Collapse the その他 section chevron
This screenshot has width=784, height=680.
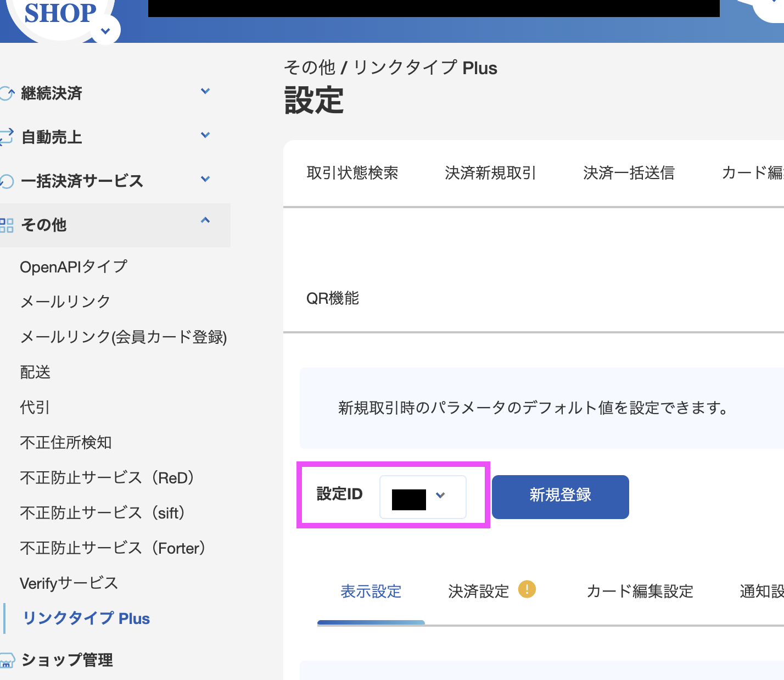205,221
